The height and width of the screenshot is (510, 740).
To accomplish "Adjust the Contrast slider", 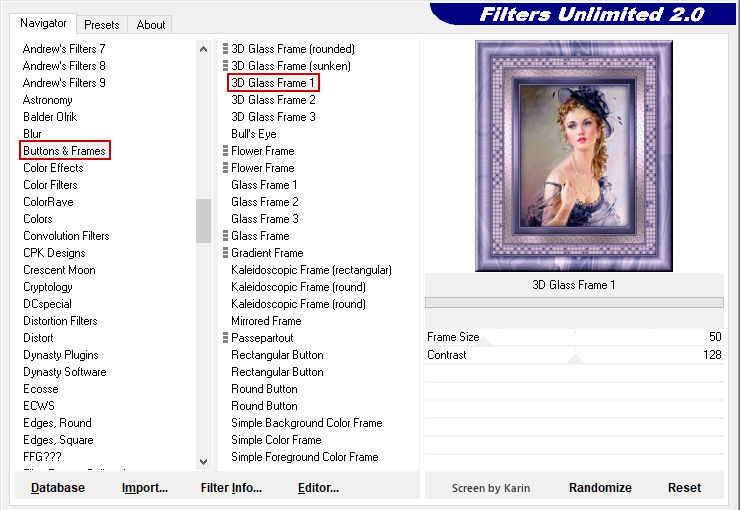I will pos(575,355).
